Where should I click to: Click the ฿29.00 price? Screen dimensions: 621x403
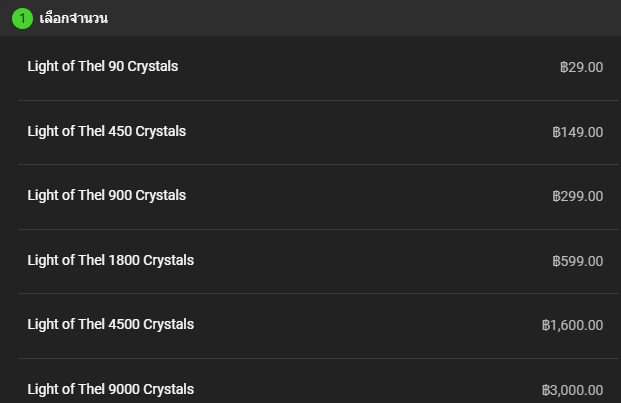coord(581,67)
